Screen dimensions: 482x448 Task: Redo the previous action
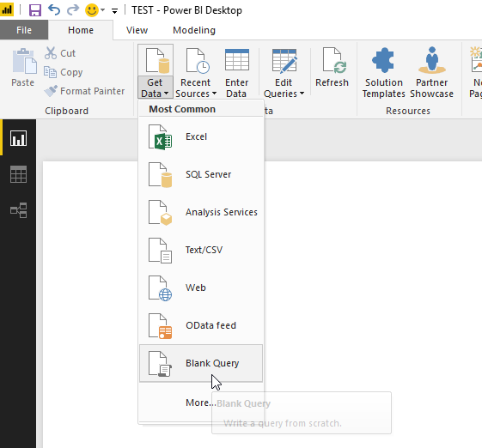pyautogui.click(x=73, y=10)
